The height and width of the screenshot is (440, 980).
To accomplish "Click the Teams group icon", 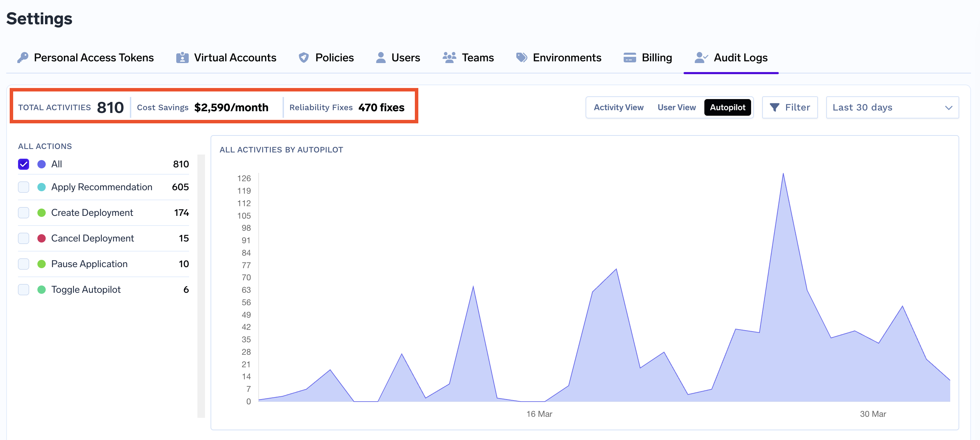I will (x=449, y=58).
